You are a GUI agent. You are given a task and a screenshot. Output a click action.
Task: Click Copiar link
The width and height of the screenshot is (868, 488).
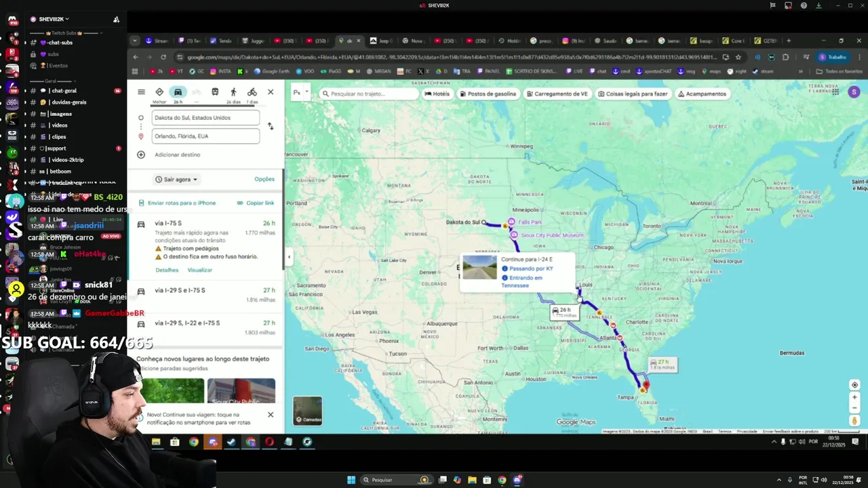click(x=256, y=203)
